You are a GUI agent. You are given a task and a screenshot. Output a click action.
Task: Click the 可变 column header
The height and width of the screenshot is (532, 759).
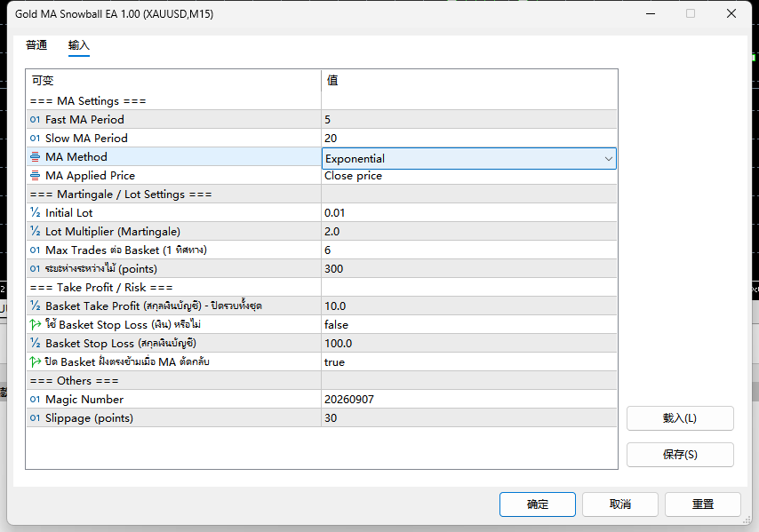pos(174,80)
